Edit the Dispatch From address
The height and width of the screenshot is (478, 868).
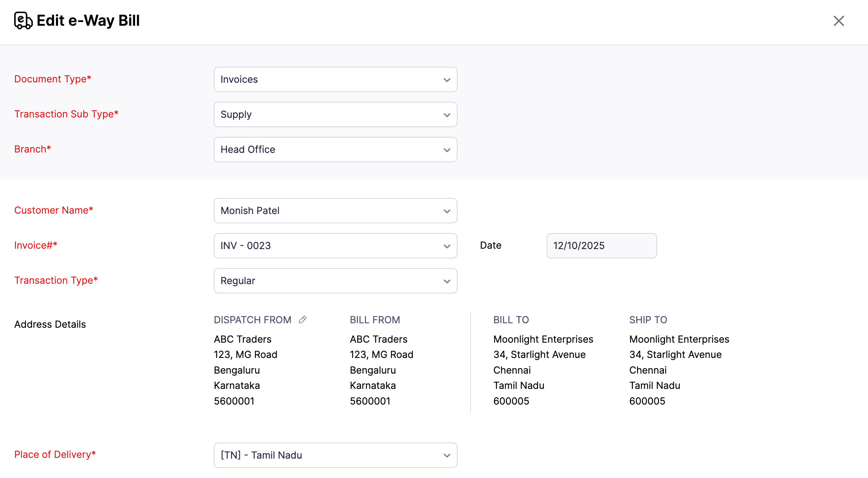(303, 319)
